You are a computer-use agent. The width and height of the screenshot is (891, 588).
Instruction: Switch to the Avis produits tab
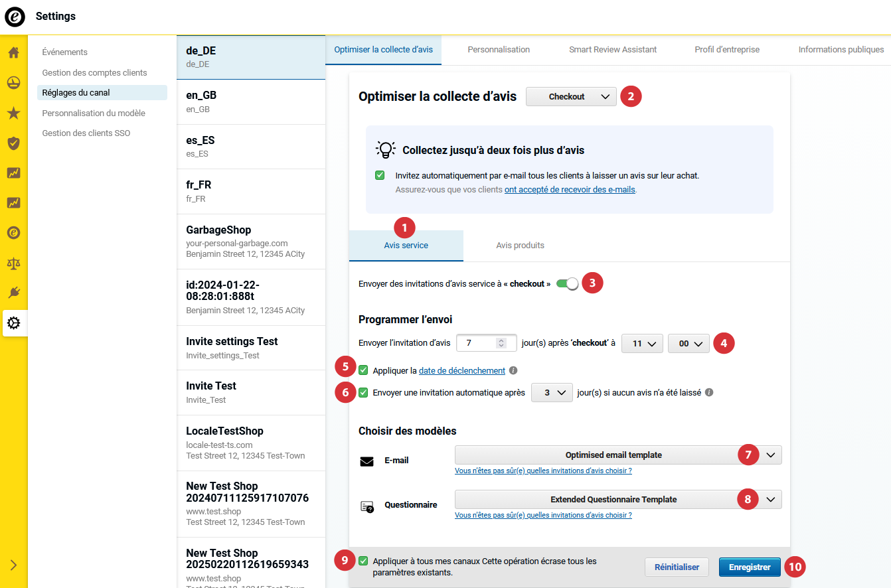point(520,246)
